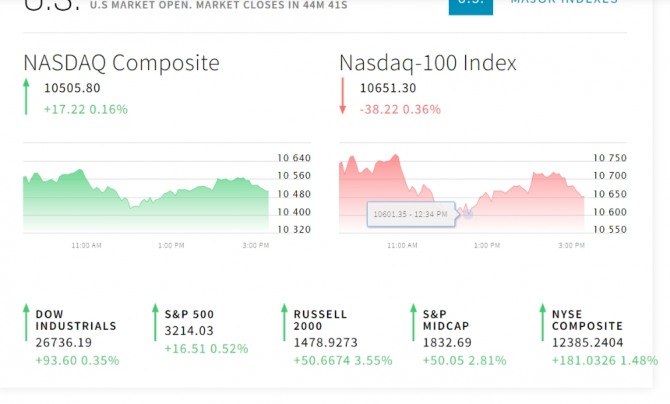The image size is (670, 404).
Task: Click the green NASDAQ Composite chart area
Action: tap(145, 205)
